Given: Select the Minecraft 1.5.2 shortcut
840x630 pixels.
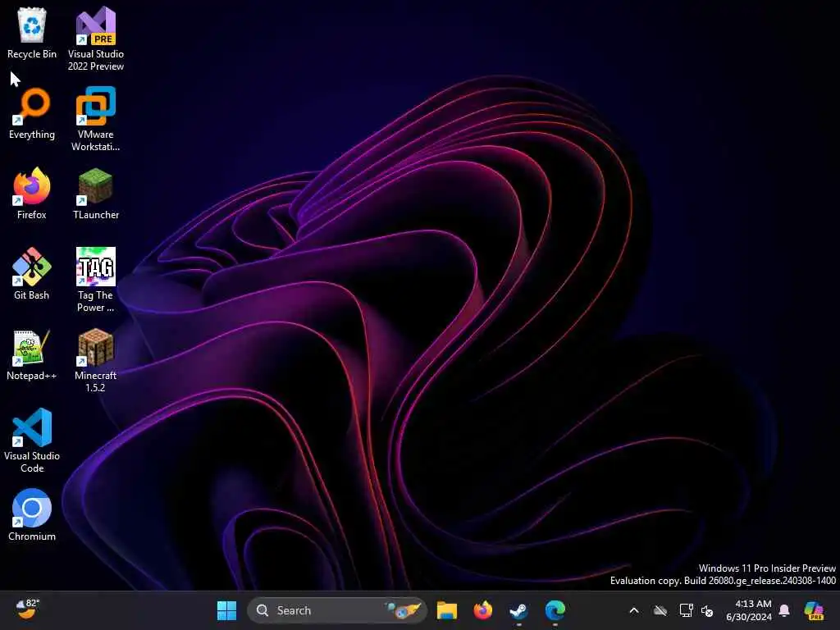Looking at the screenshot, I should tap(96, 360).
